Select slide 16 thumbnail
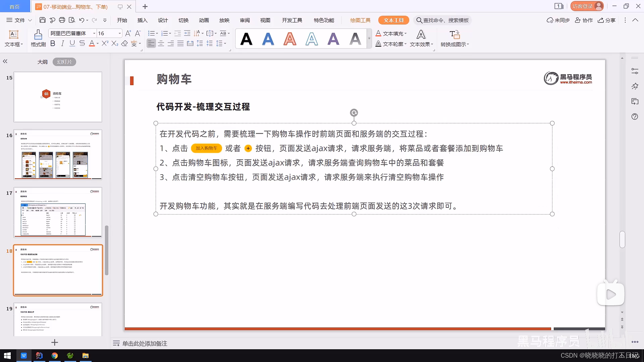The image size is (644, 362). coord(58,155)
